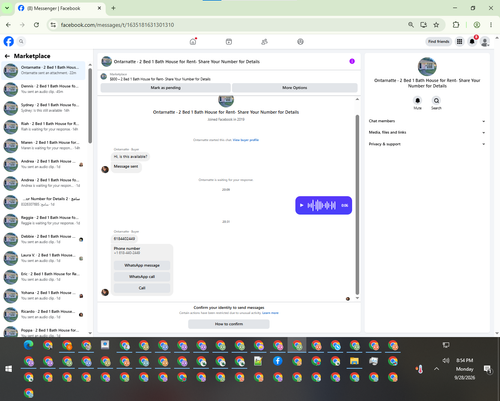Open the Yohana conversation in the list

click(43, 295)
